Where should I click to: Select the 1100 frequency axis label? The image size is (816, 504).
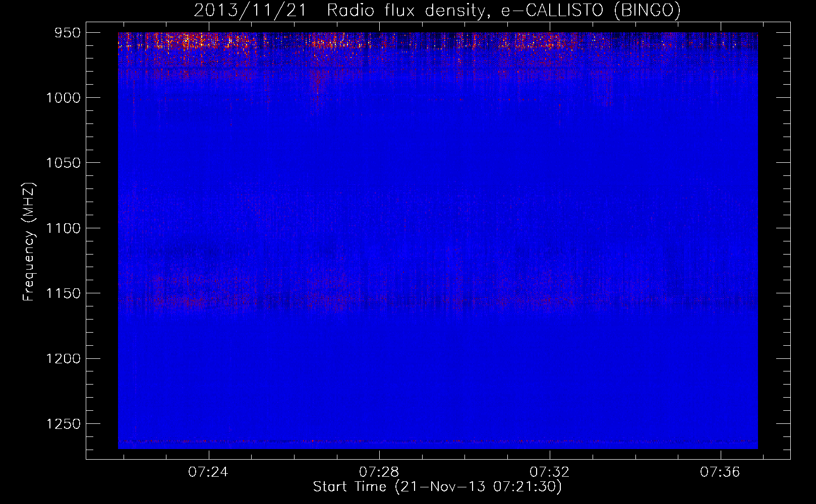click(x=63, y=228)
